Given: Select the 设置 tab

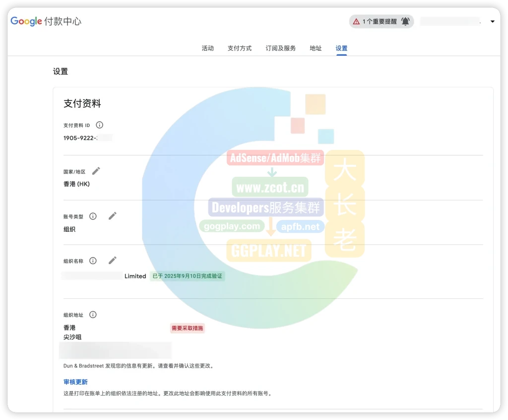Looking at the screenshot, I should (341, 48).
